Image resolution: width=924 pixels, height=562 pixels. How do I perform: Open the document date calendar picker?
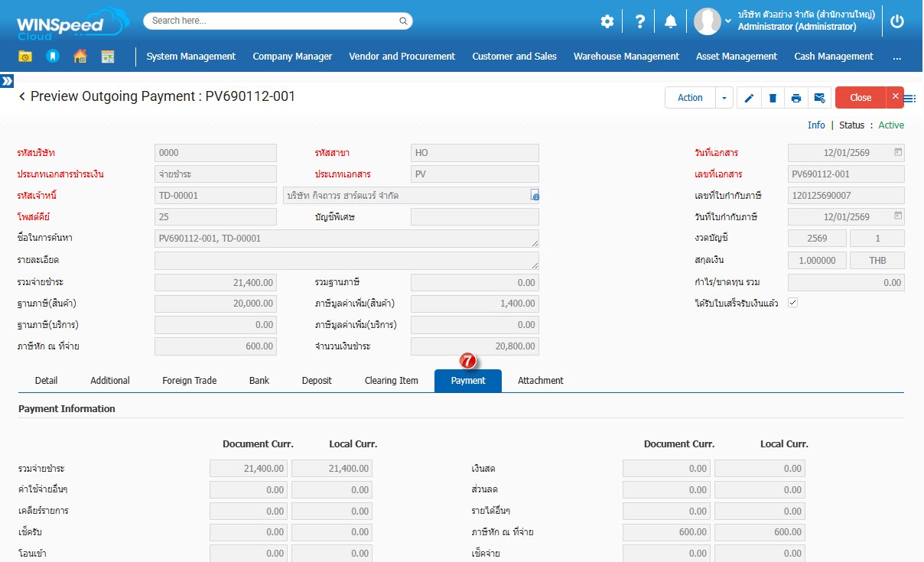pos(898,152)
